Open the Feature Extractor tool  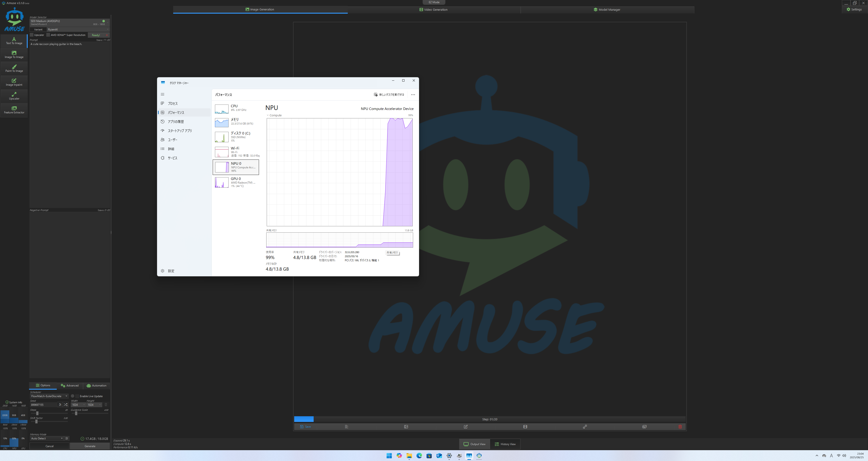[x=14, y=110]
